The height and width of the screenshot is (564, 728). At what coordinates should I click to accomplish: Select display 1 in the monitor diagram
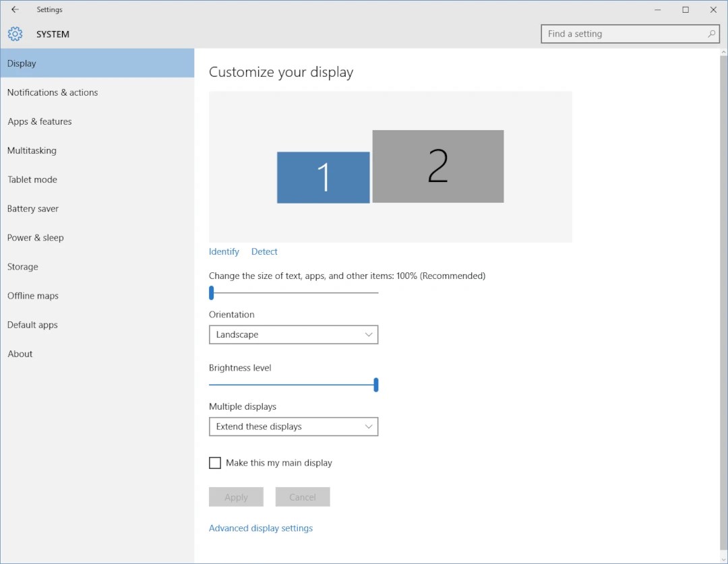(x=323, y=177)
